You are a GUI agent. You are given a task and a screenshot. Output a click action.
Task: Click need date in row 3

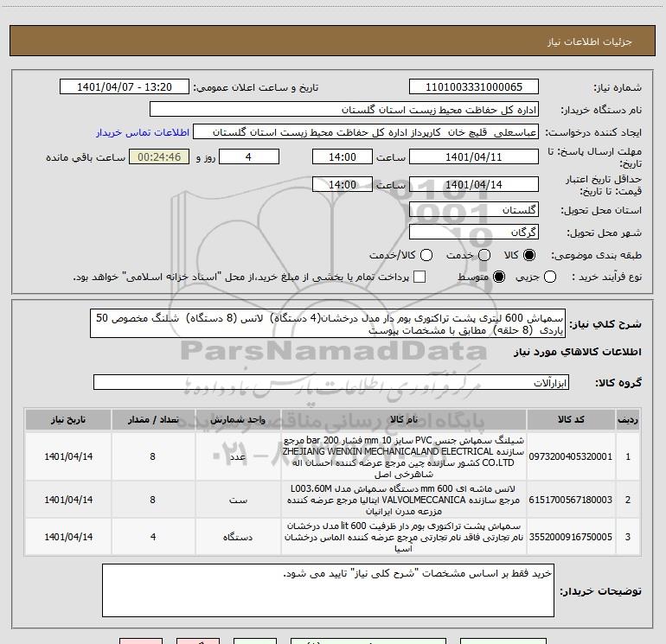point(68,537)
